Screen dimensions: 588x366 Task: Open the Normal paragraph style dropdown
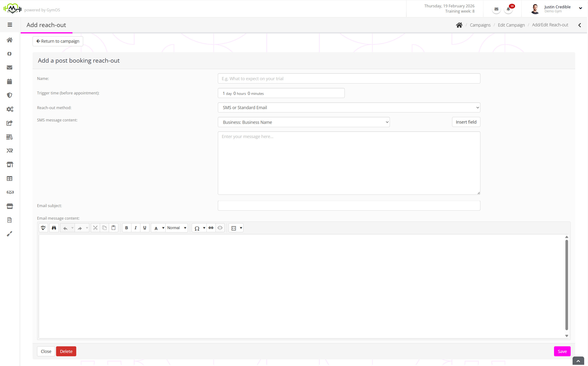[x=177, y=228]
